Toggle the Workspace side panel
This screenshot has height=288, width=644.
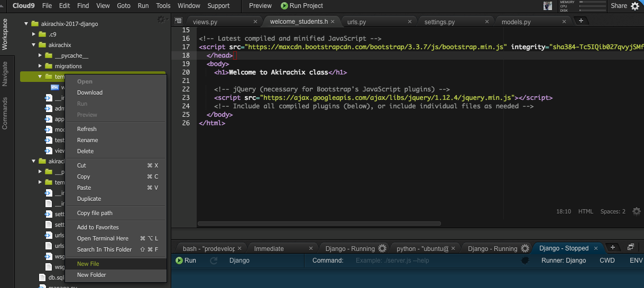tap(5, 34)
